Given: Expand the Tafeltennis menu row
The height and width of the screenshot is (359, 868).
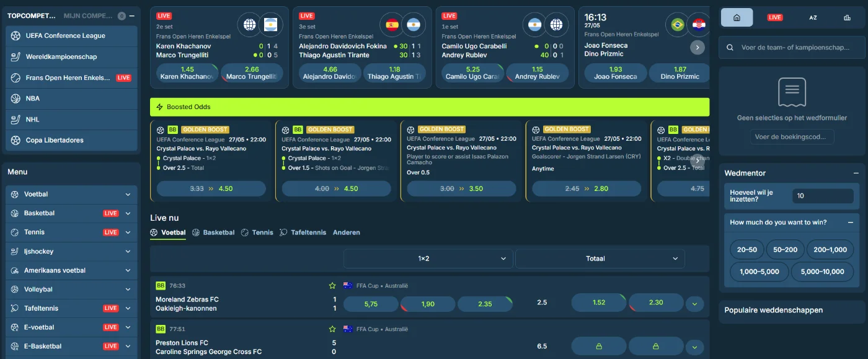Looking at the screenshot, I should pyautogui.click(x=72, y=308).
